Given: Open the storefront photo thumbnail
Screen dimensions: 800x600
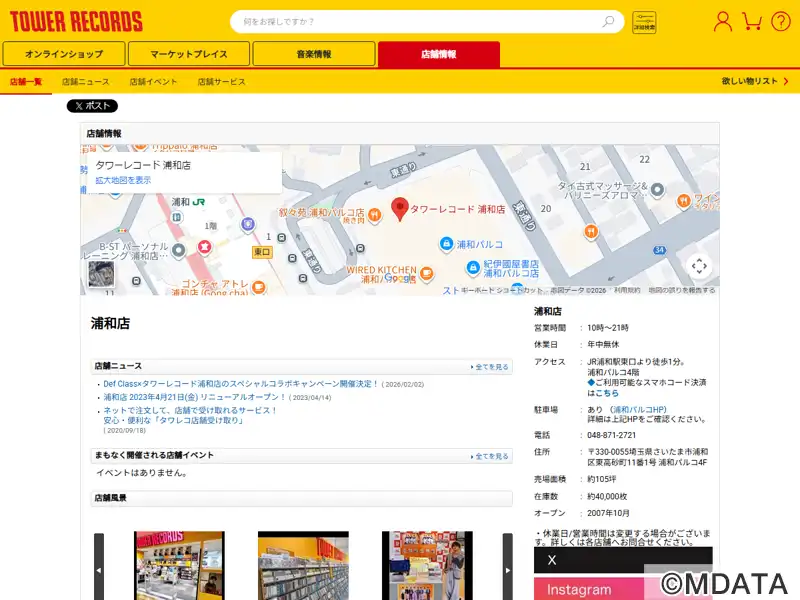Looking at the screenshot, I should click(x=179, y=565).
